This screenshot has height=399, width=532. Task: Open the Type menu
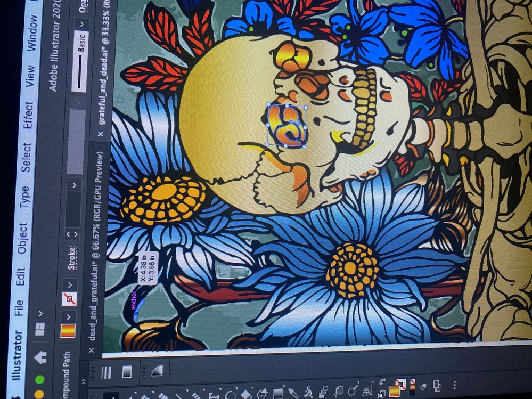pyautogui.click(x=25, y=197)
